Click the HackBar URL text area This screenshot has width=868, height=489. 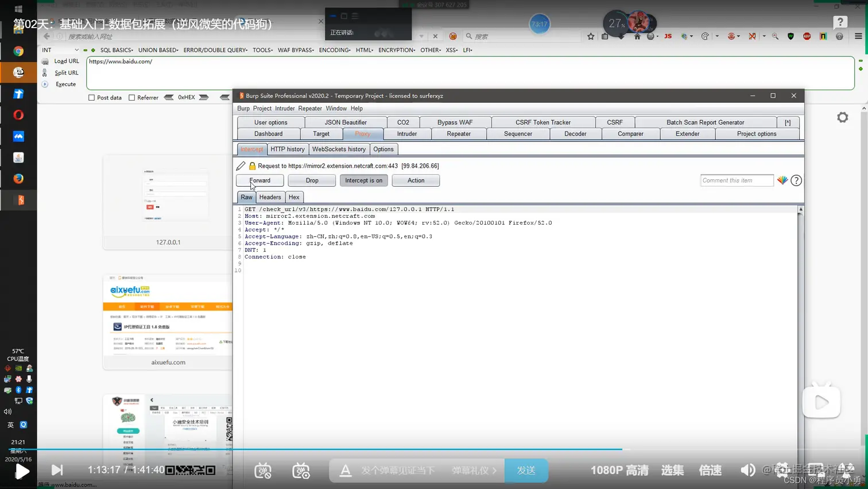[x=470, y=73]
